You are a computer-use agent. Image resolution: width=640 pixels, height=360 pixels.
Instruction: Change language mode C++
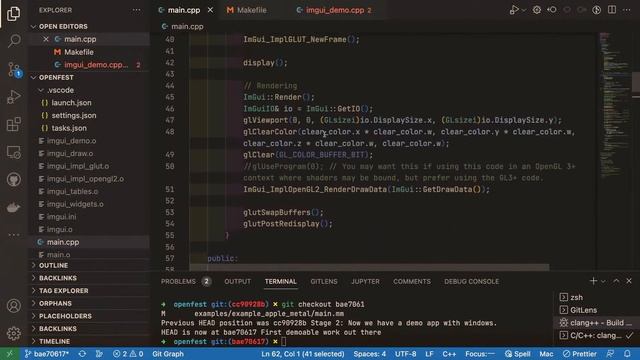[449, 354]
